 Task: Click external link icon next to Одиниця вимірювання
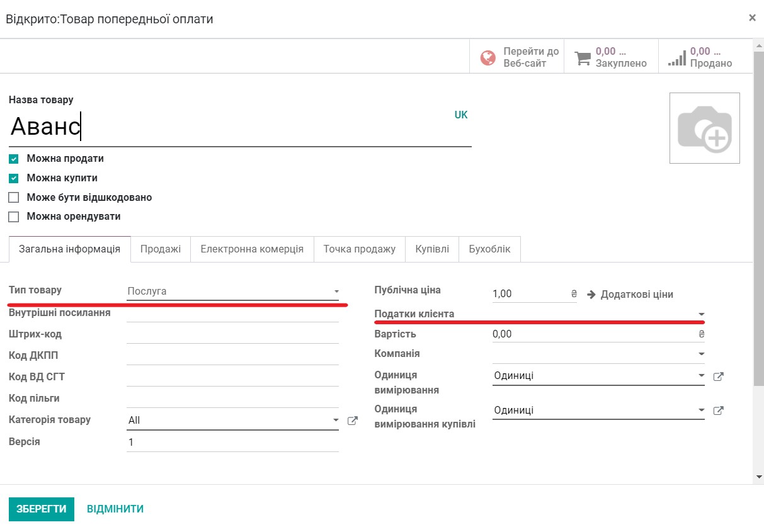click(x=718, y=376)
